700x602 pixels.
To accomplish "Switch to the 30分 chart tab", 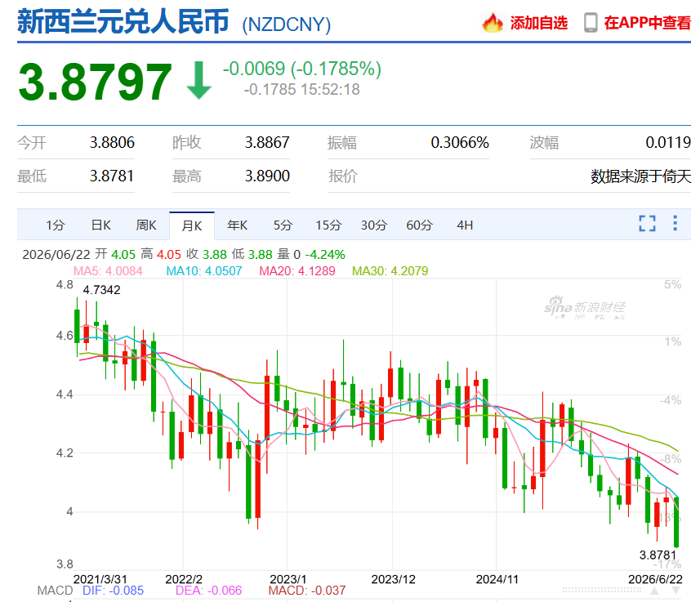I will 373,225.
